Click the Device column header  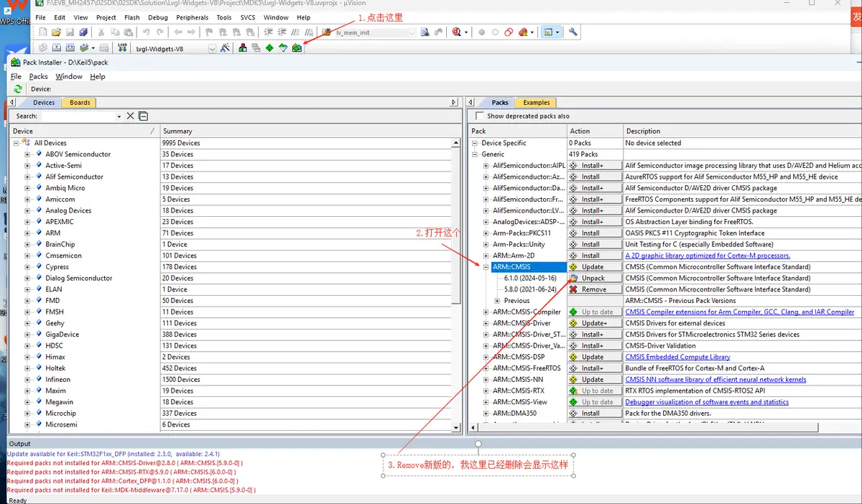coord(85,131)
